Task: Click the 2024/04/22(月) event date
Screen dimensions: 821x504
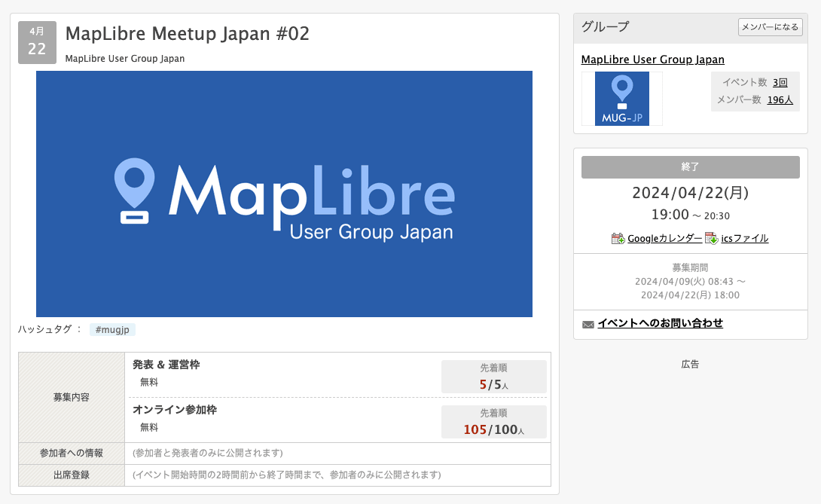Action: [x=690, y=193]
